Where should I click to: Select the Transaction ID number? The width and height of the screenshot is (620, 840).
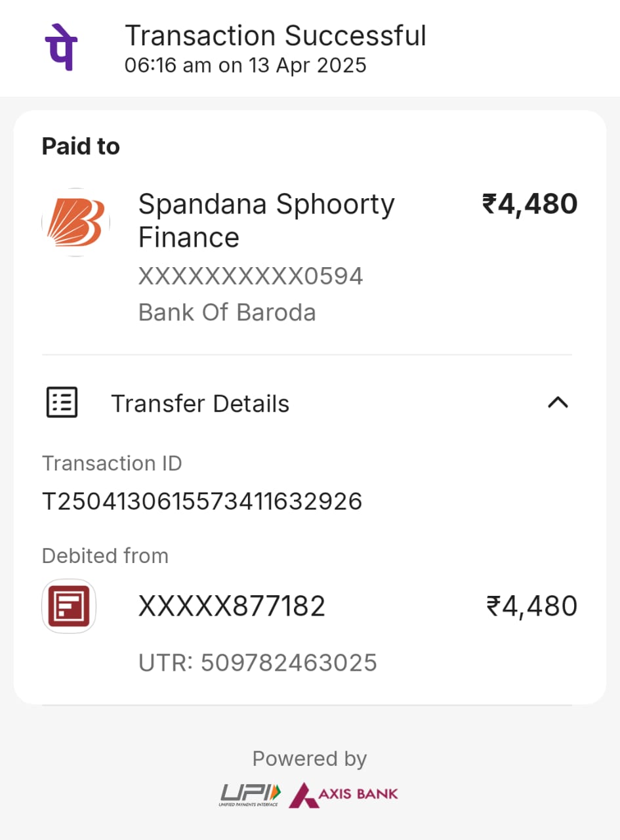[x=202, y=502]
